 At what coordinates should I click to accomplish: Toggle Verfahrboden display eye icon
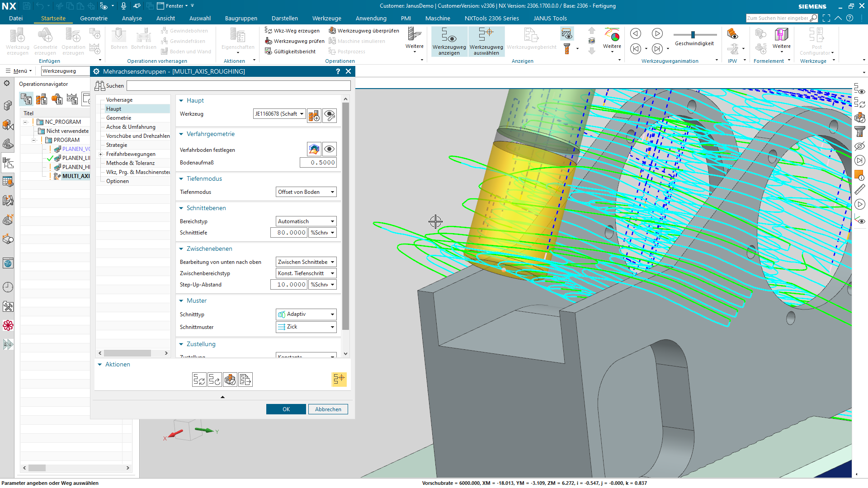coord(330,149)
